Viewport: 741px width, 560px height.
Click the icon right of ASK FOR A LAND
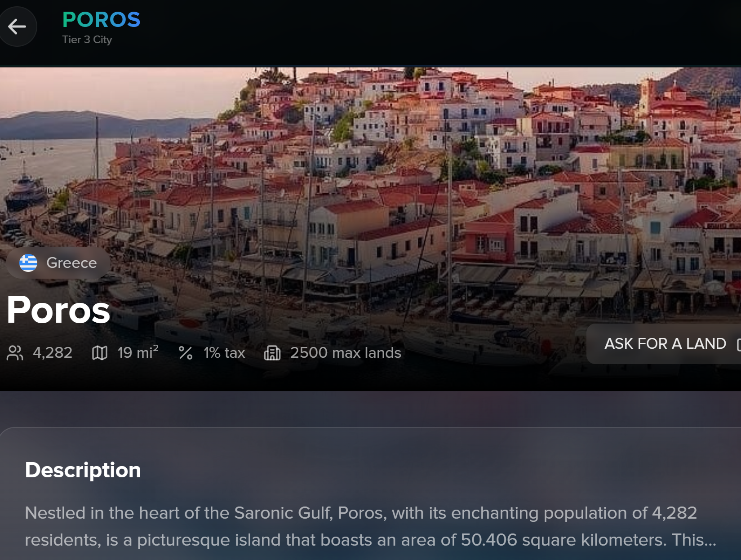pos(738,344)
